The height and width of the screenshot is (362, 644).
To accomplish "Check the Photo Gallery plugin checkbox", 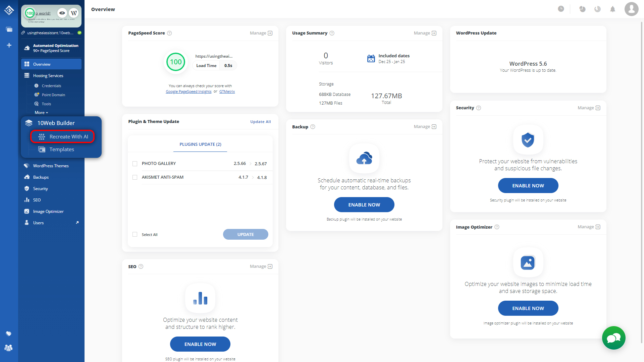I will pyautogui.click(x=135, y=164).
